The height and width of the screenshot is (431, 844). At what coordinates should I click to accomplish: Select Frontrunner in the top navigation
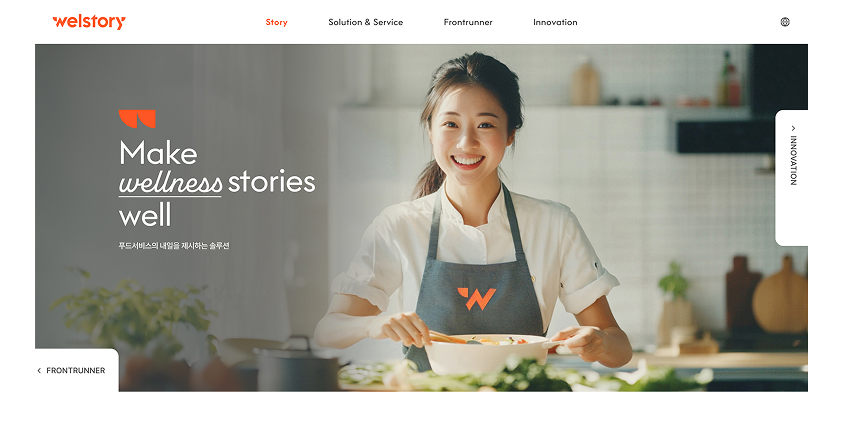point(468,22)
